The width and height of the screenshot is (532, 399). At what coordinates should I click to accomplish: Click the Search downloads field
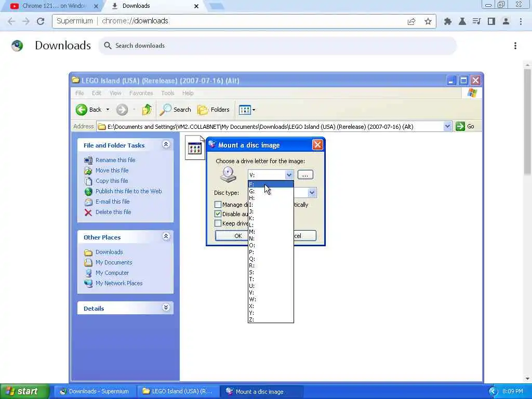(277, 46)
